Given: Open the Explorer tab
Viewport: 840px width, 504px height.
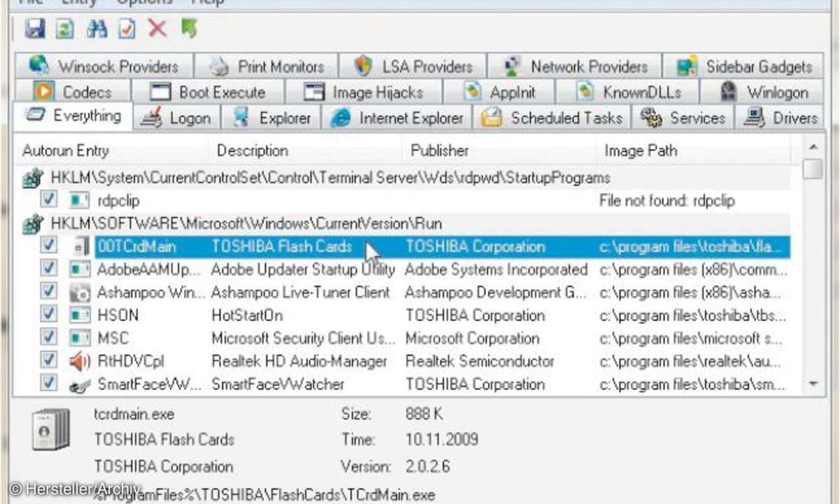Looking at the screenshot, I should pyautogui.click(x=271, y=118).
